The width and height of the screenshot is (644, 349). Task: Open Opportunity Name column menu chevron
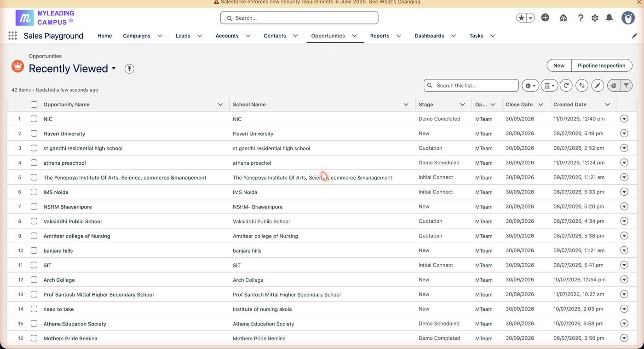[220, 105]
